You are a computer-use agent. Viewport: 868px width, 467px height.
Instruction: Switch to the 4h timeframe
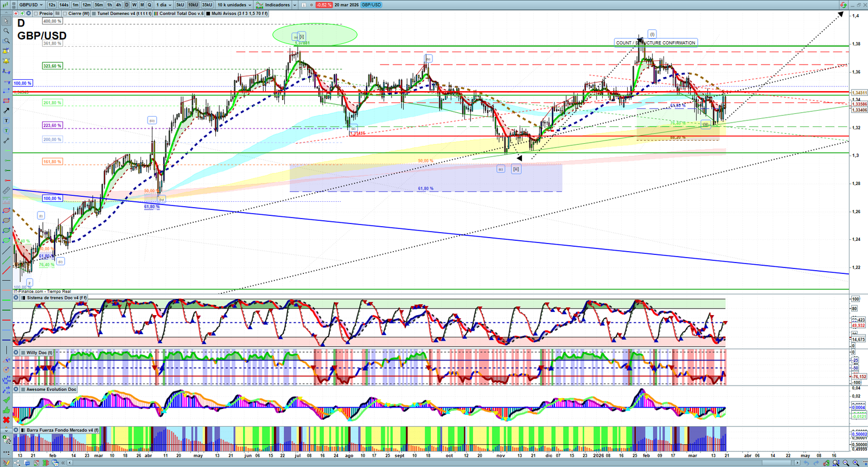[118, 5]
